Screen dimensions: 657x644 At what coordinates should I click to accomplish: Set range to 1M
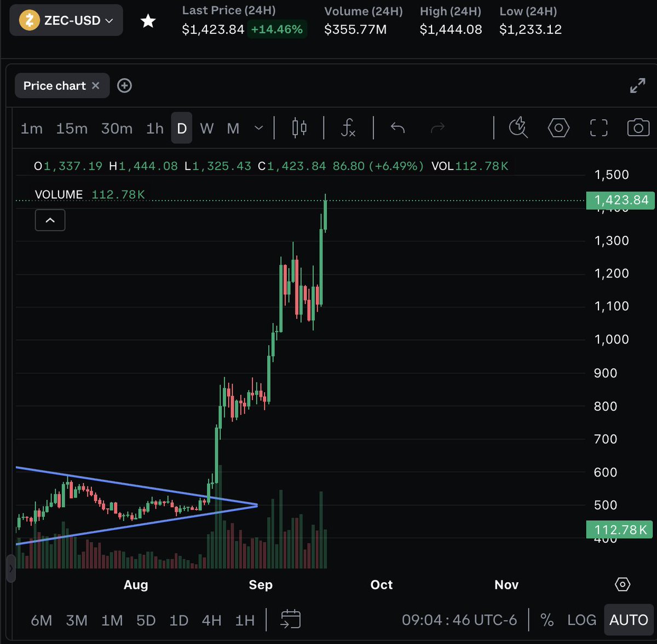pos(112,620)
